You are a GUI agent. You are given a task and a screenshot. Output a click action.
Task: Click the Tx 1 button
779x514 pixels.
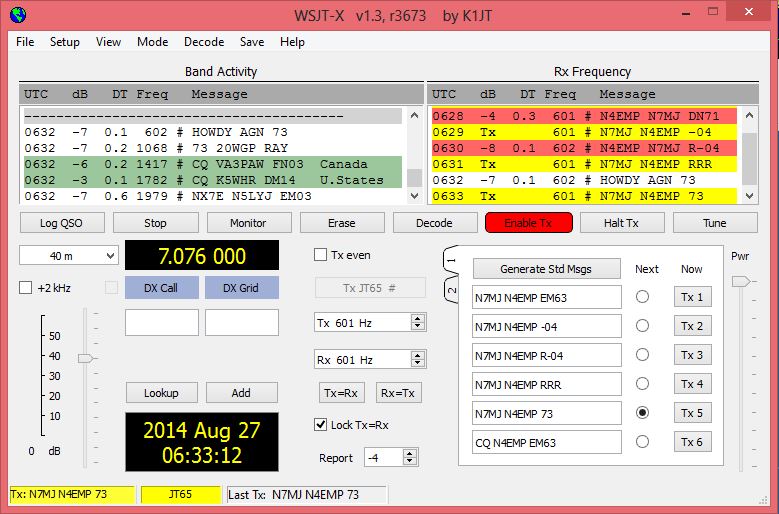pos(693,297)
